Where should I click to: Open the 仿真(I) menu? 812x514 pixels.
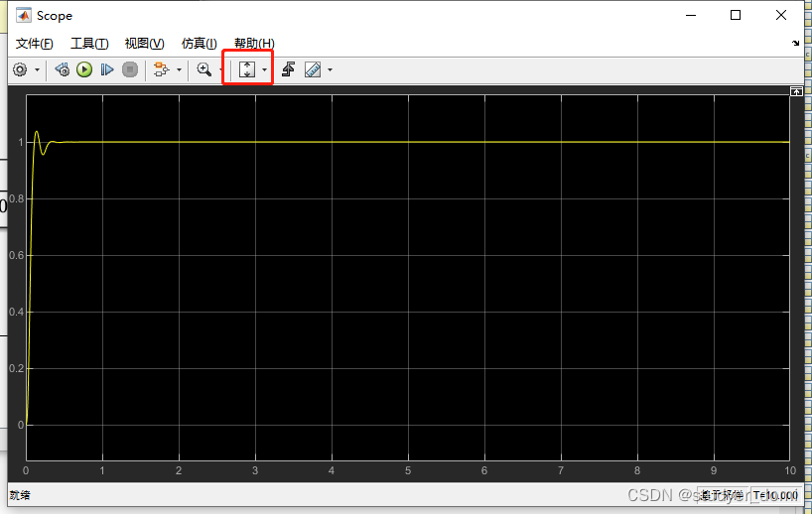coord(199,44)
